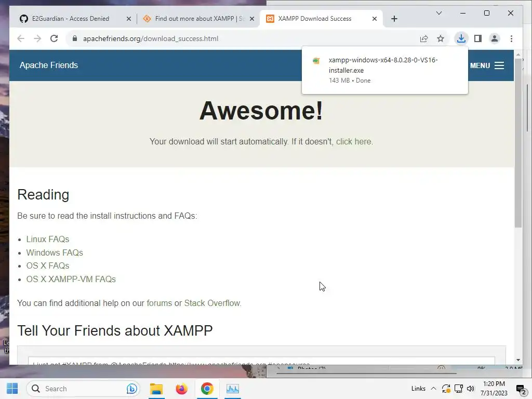Visit the forums link

[159, 303]
